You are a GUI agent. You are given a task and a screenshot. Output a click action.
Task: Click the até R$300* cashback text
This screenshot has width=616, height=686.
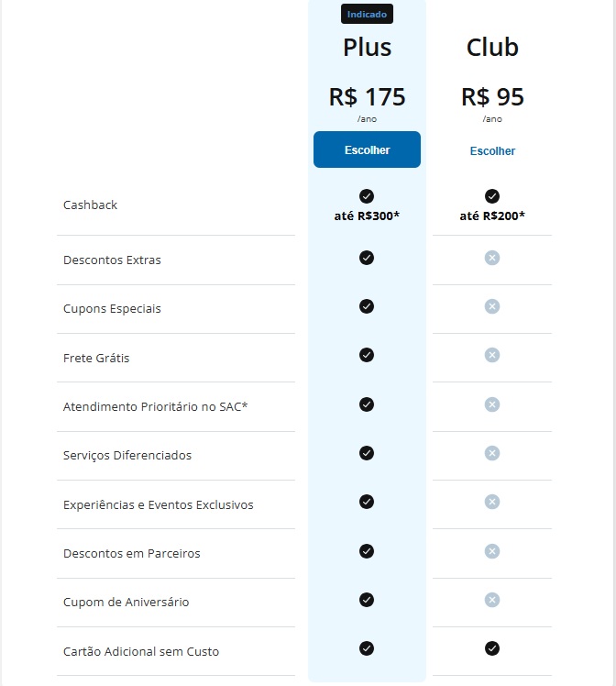pos(367,216)
